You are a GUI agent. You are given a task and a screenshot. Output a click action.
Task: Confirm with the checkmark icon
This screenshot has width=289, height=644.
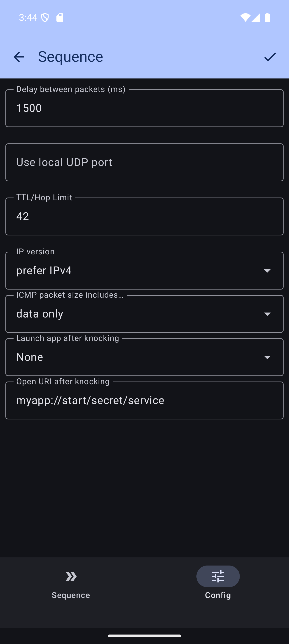270,57
